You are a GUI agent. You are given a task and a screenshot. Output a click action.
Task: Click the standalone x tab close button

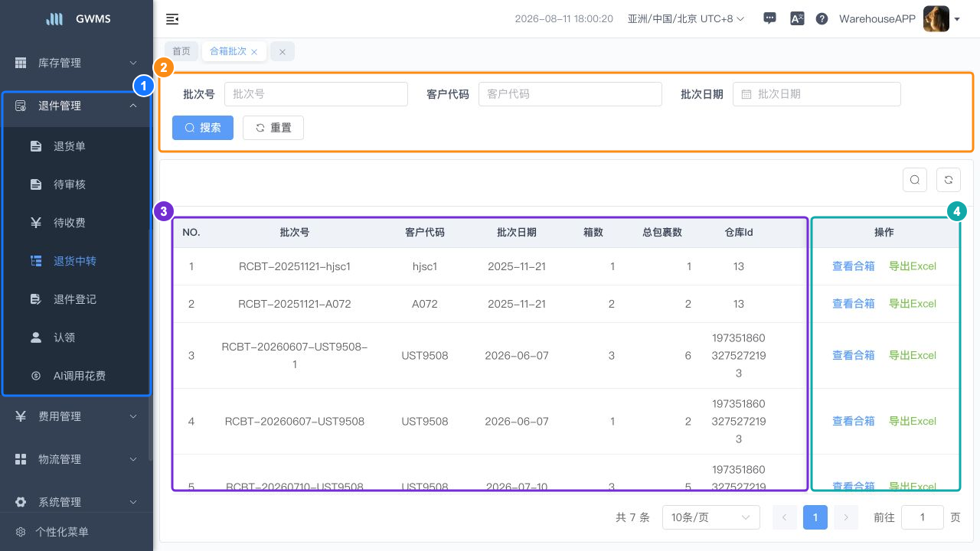pos(283,51)
